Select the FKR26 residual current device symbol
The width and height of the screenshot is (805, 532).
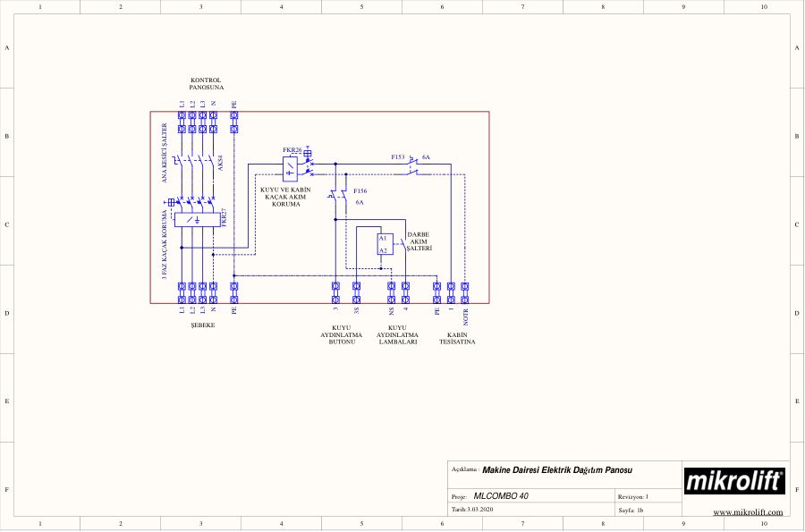pyautogui.click(x=290, y=169)
